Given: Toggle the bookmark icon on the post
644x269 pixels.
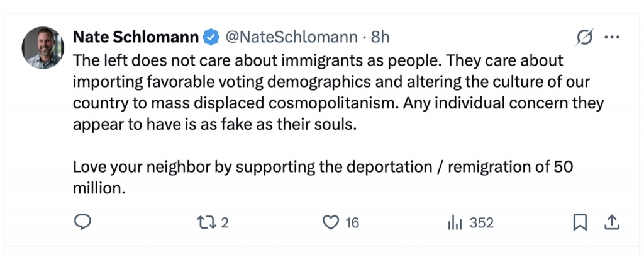Looking at the screenshot, I should 580,222.
